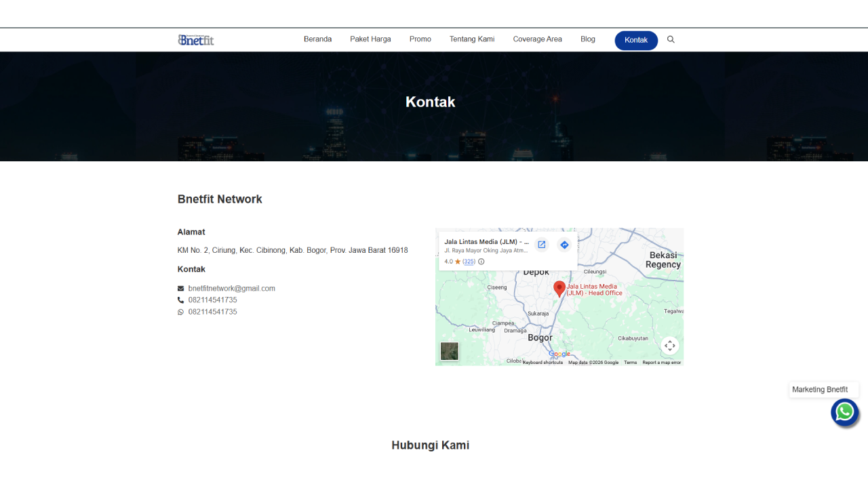Click the Google logo on map
Viewport: 868px width, 488px height.
(559, 354)
